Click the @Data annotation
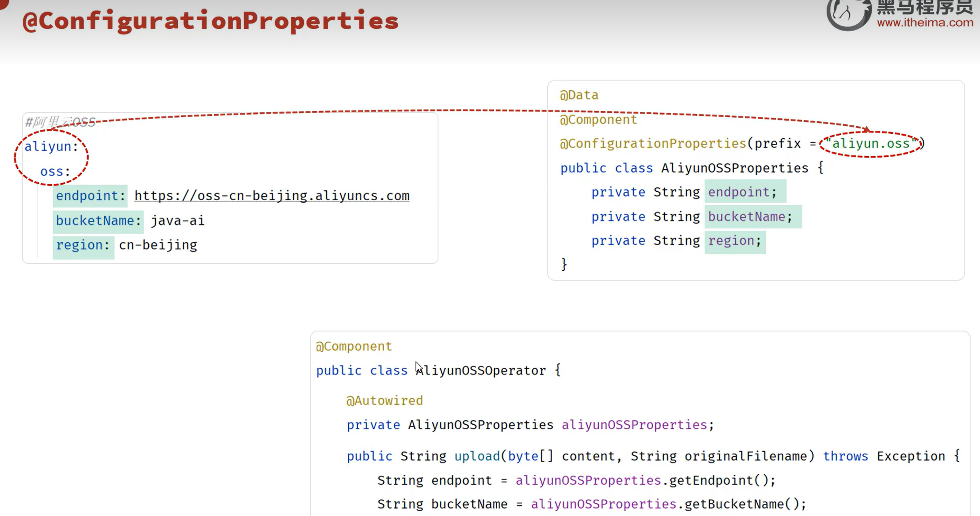 pos(579,95)
